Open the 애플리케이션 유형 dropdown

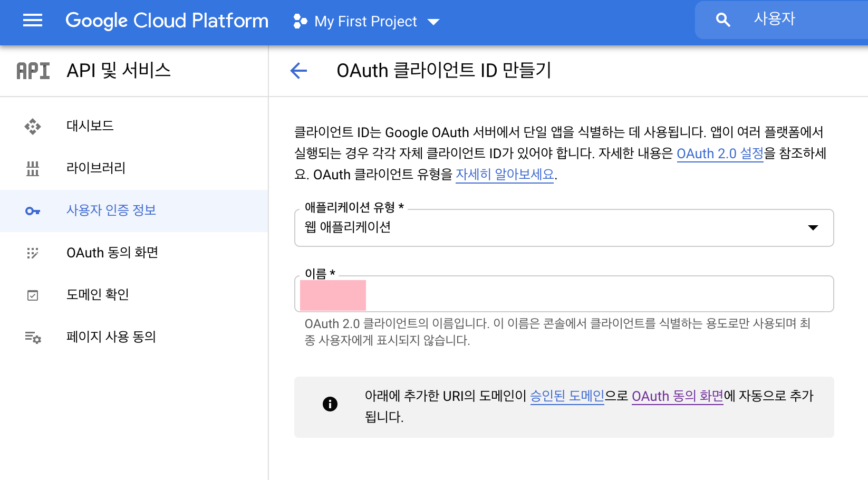pyautogui.click(x=564, y=228)
